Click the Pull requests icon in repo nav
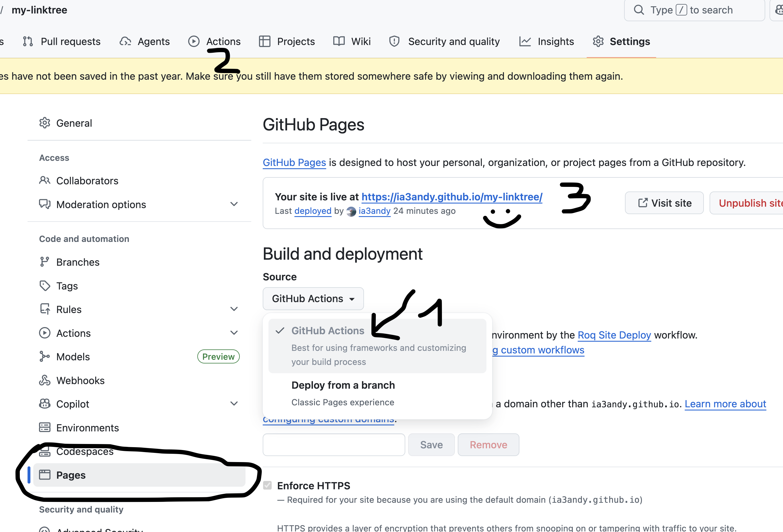 (x=28, y=41)
